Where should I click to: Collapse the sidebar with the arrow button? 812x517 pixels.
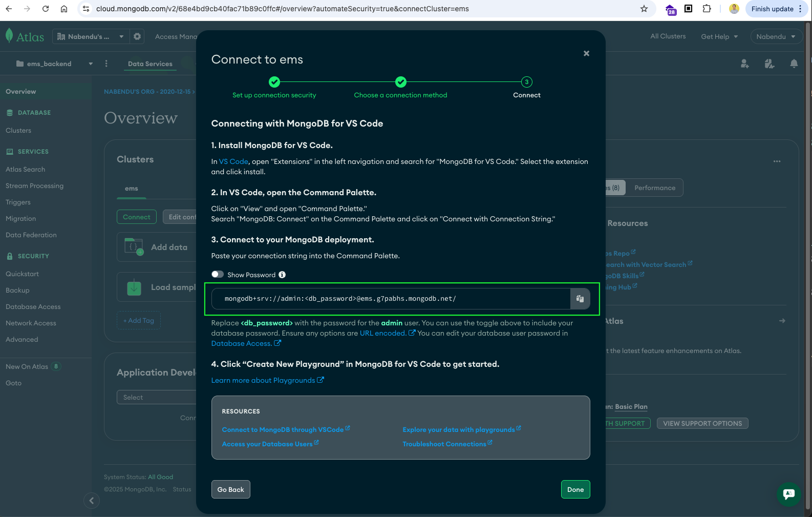coord(91,501)
